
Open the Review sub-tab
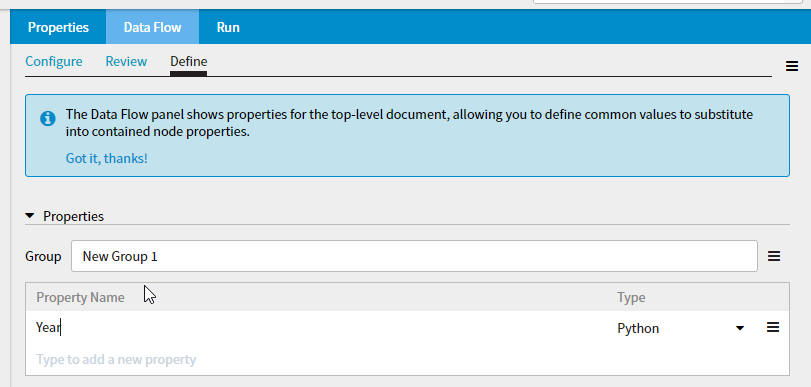(126, 62)
